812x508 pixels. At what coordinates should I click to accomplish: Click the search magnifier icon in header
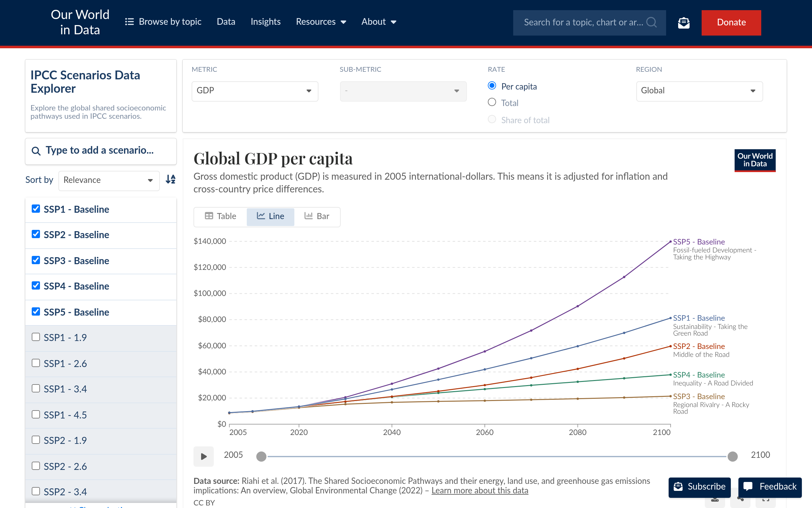point(651,23)
